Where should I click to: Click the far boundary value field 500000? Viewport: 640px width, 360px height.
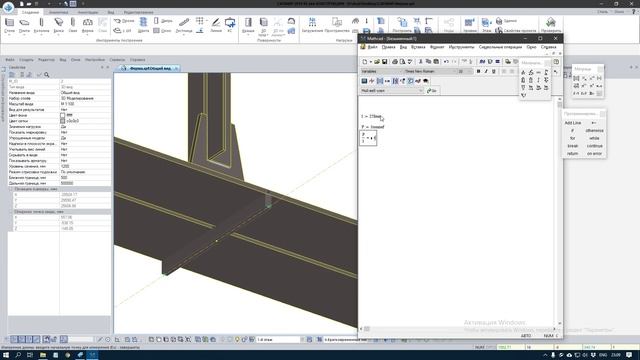pos(85,183)
